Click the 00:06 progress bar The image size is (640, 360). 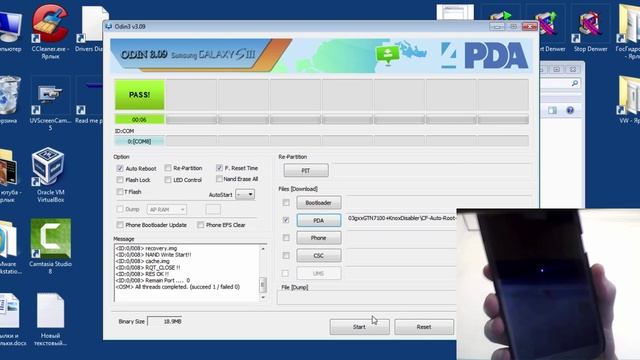tap(140, 120)
